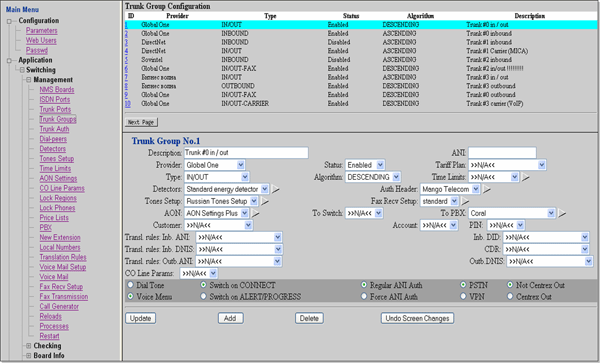
Task: Open arrow icon next to AON dropdown
Action: [255, 213]
